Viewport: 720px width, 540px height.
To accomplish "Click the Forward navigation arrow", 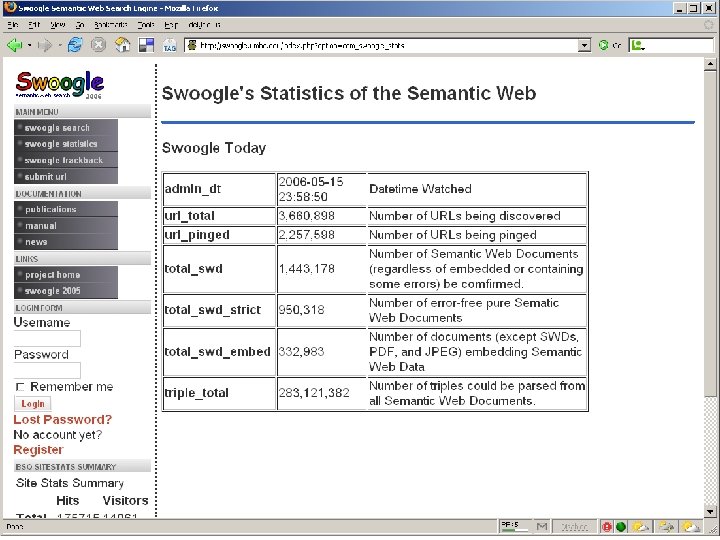I will 45,45.
